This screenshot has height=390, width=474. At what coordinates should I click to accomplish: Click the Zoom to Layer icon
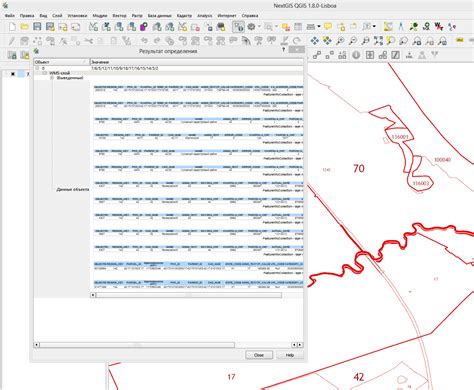click(403, 41)
